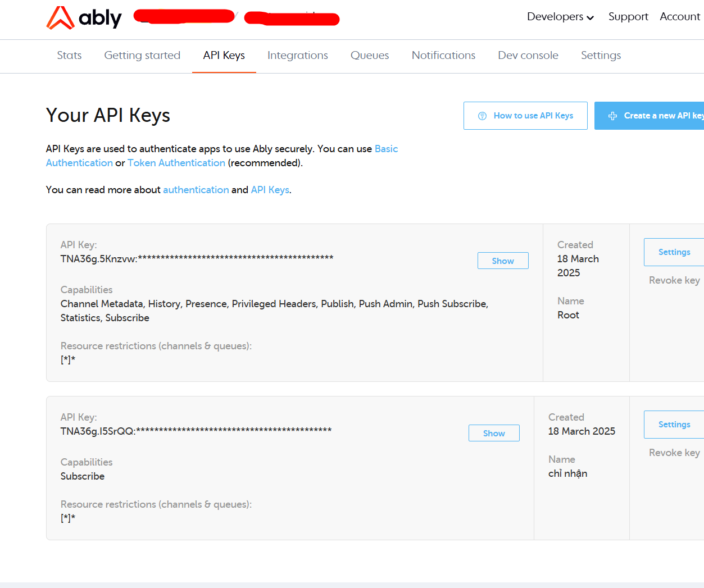Switch to the Stats tab
Screen dimensions: 704x588
point(69,55)
